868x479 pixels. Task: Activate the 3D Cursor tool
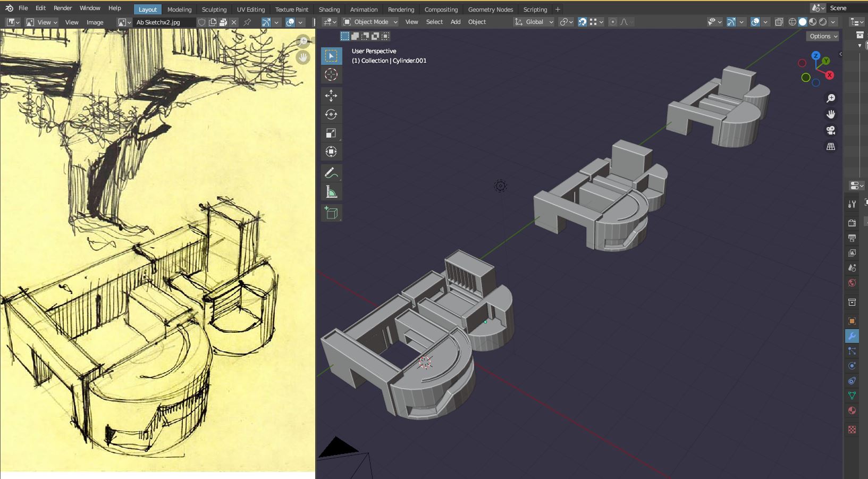(x=331, y=75)
